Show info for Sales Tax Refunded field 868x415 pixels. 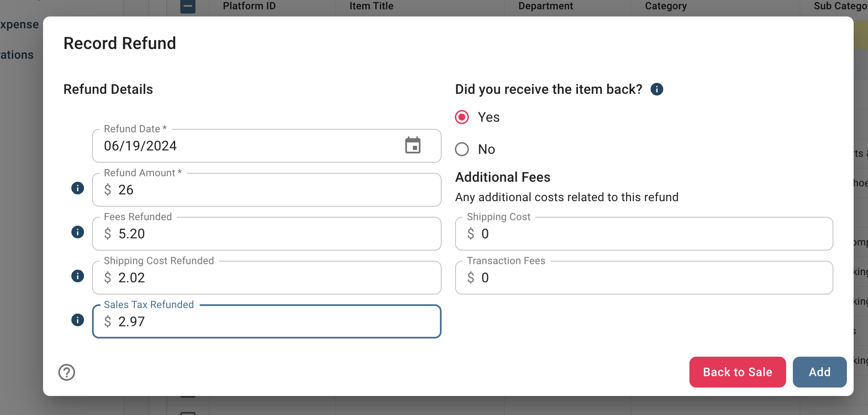[x=78, y=320]
